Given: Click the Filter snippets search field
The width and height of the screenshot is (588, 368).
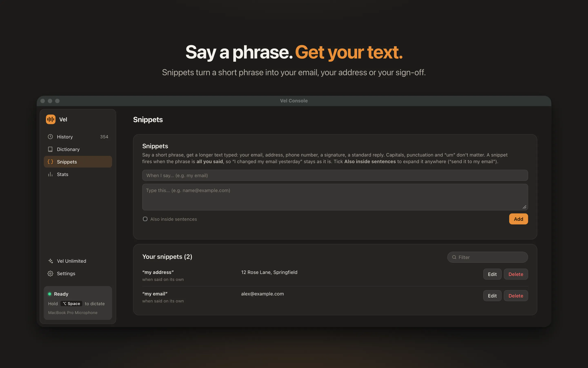Looking at the screenshot, I should (487, 257).
